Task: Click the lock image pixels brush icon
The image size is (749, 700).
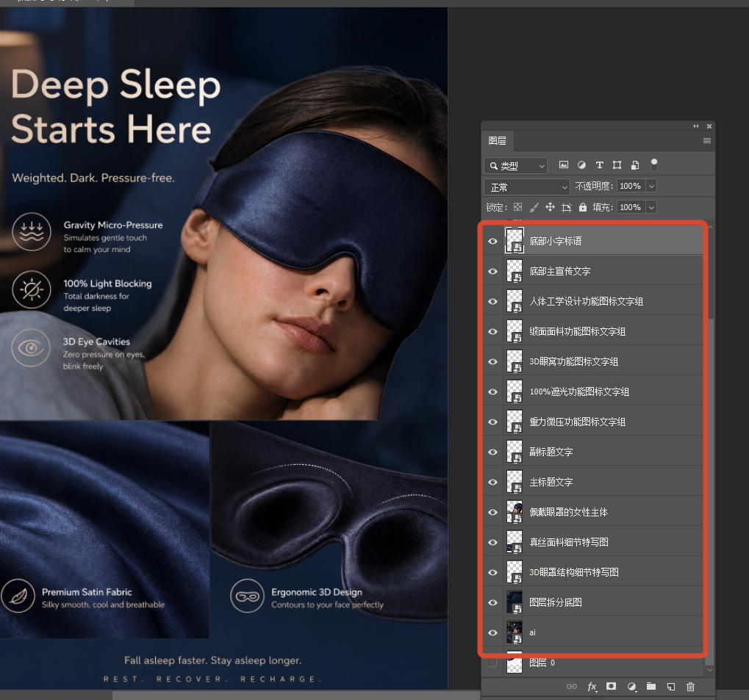Action: [534, 207]
